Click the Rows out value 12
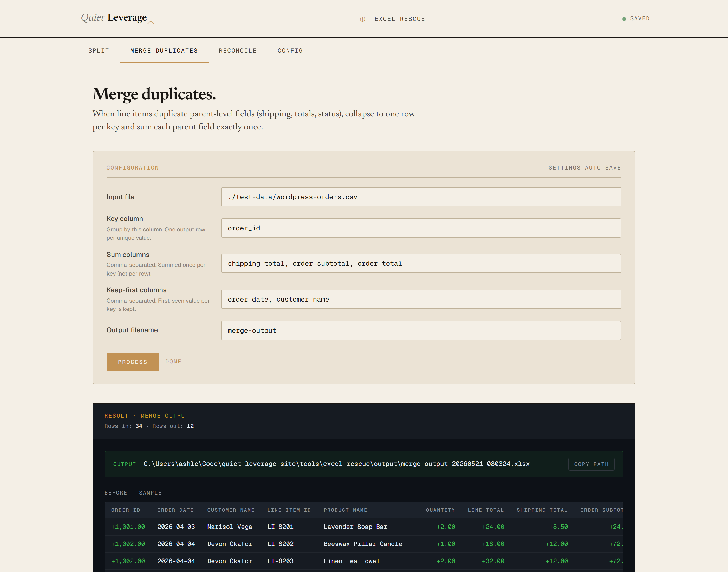The image size is (728, 572). coord(190,426)
